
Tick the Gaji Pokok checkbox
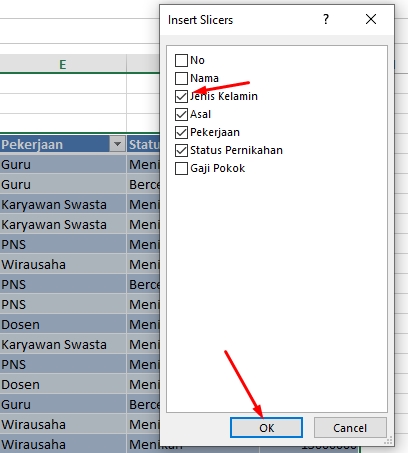click(x=181, y=169)
